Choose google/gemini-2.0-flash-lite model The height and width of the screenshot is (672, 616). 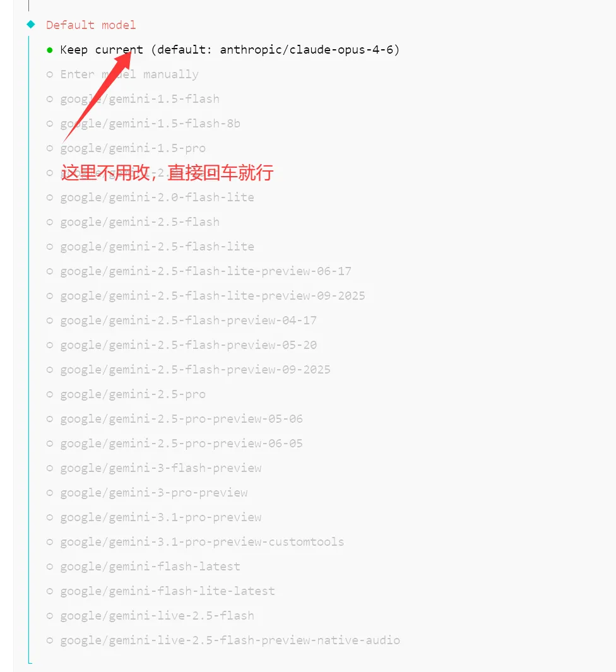pos(150,197)
